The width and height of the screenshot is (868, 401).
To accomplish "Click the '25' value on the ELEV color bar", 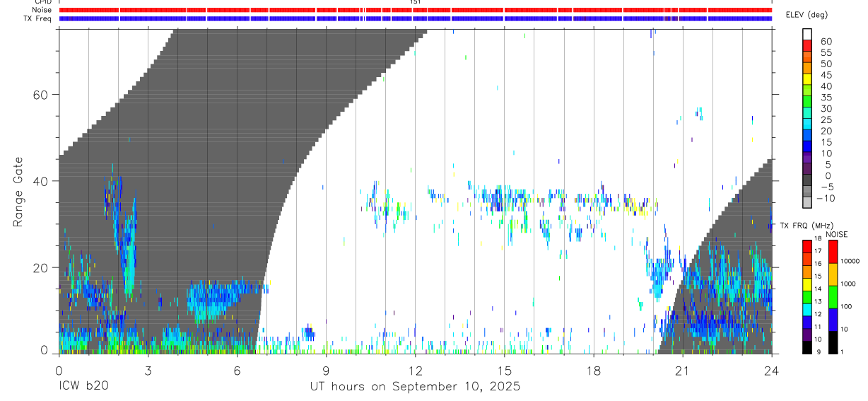I will tap(826, 120).
